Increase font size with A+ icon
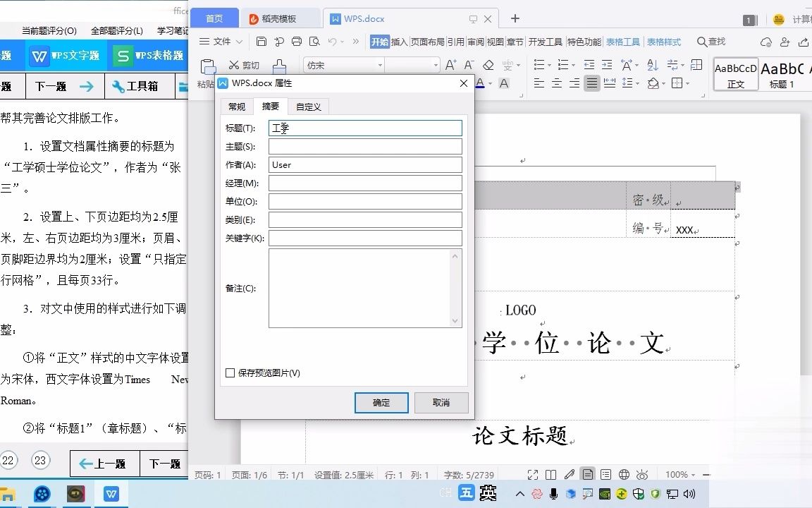The width and height of the screenshot is (812, 508). pos(451,65)
